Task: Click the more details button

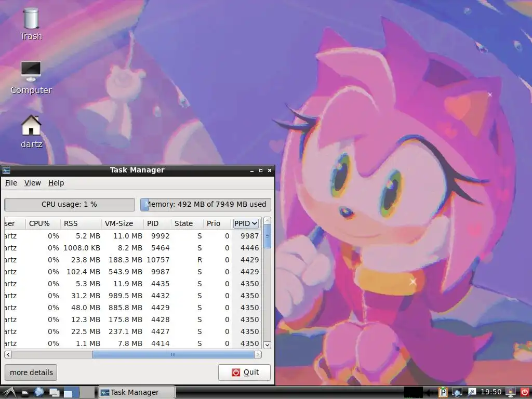Action: (31, 373)
